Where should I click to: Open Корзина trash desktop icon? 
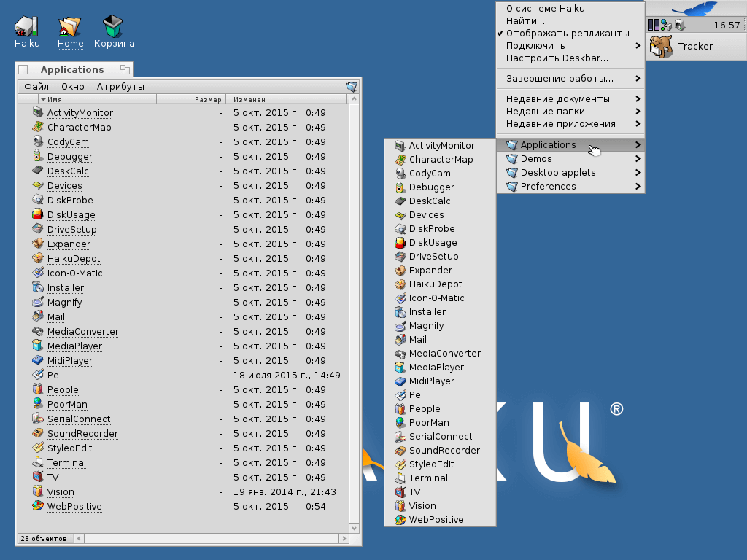[113, 26]
